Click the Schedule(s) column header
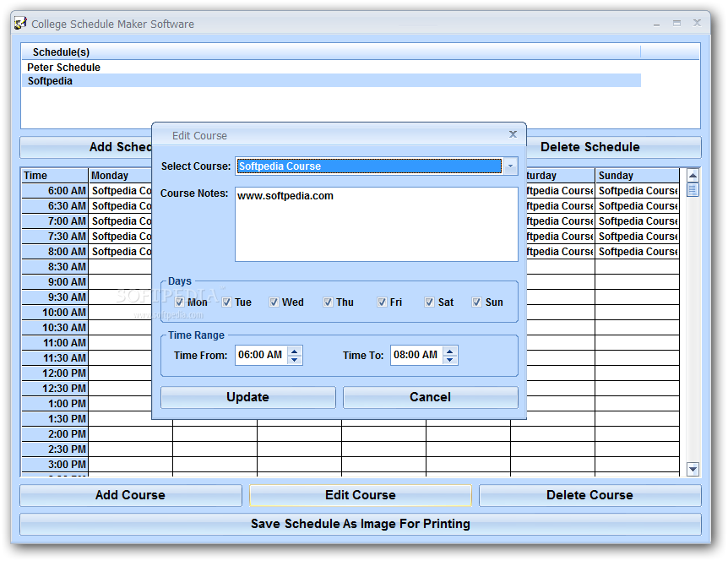The height and width of the screenshot is (561, 728). coord(330,52)
